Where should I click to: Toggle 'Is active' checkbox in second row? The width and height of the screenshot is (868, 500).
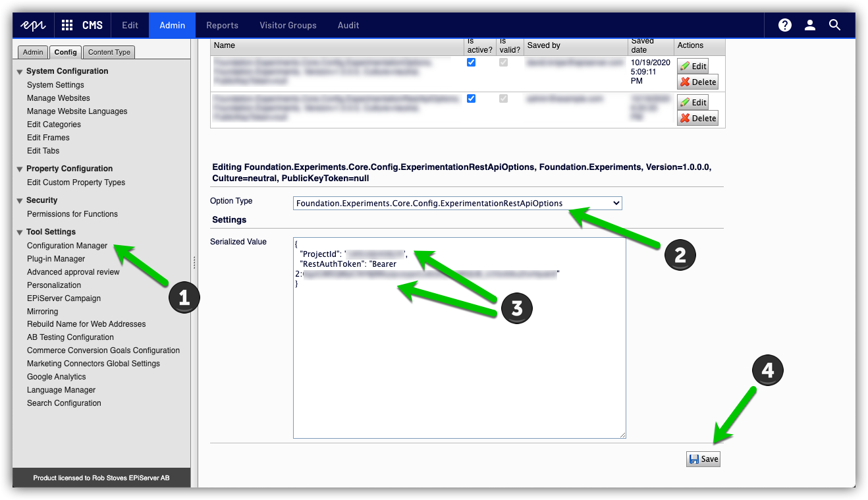point(471,99)
